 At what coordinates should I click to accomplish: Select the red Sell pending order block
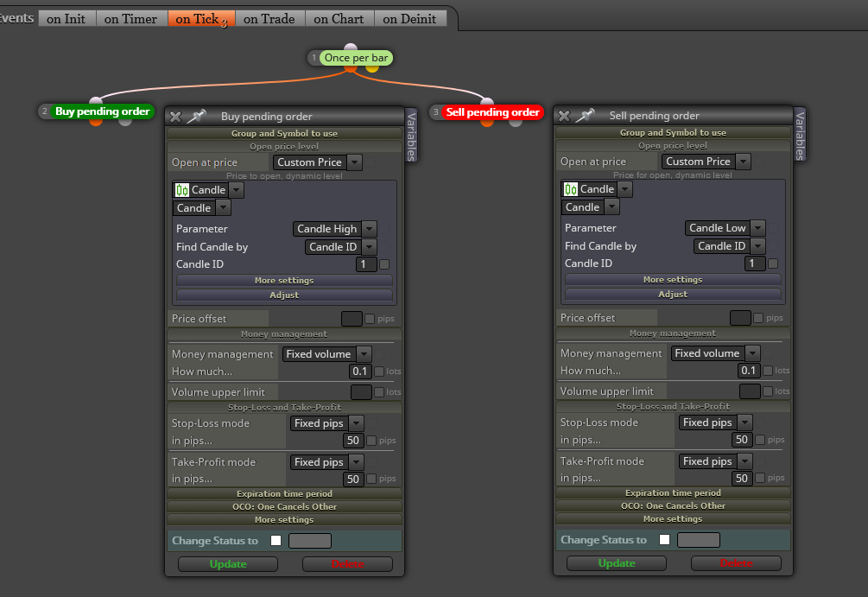tap(492, 111)
